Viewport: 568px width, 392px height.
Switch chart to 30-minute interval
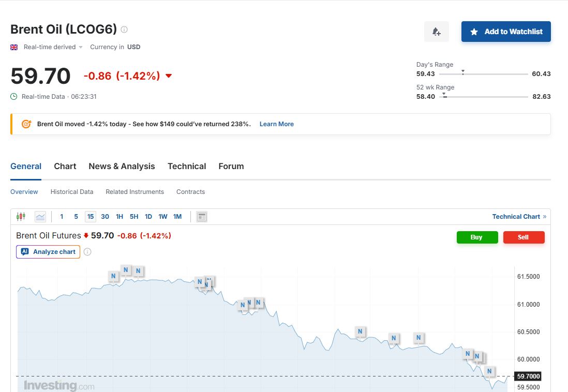105,217
